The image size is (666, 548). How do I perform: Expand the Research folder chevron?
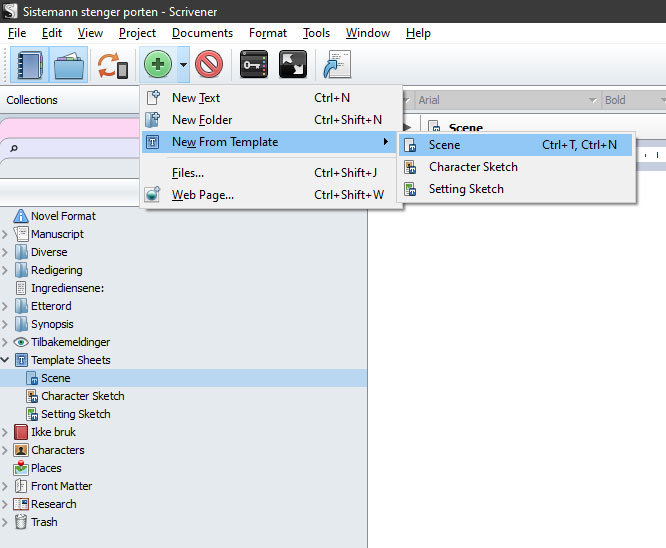pyautogui.click(x=5, y=504)
